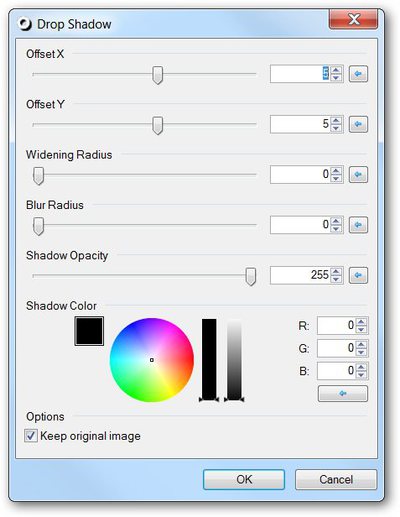Uncheck Keep original image checkbox
400x517 pixels.
(x=31, y=436)
